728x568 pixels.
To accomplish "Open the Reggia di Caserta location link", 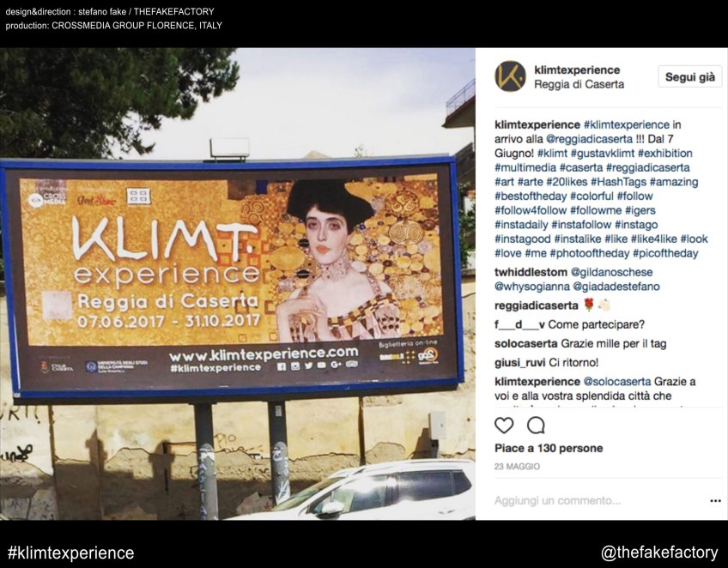I will pos(579,84).
